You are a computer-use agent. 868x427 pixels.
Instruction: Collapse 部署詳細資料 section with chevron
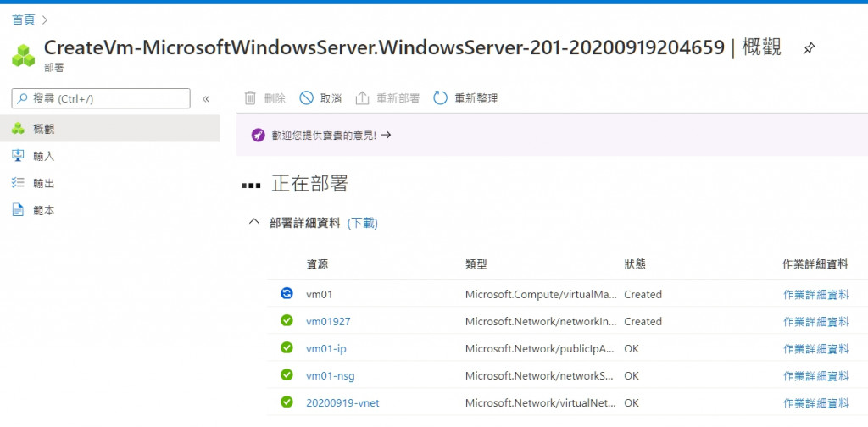(x=253, y=222)
